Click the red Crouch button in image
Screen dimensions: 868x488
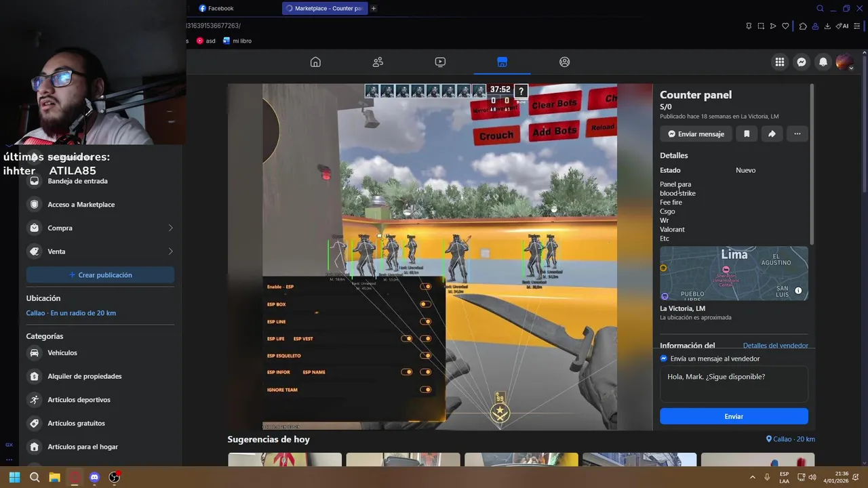pos(496,134)
